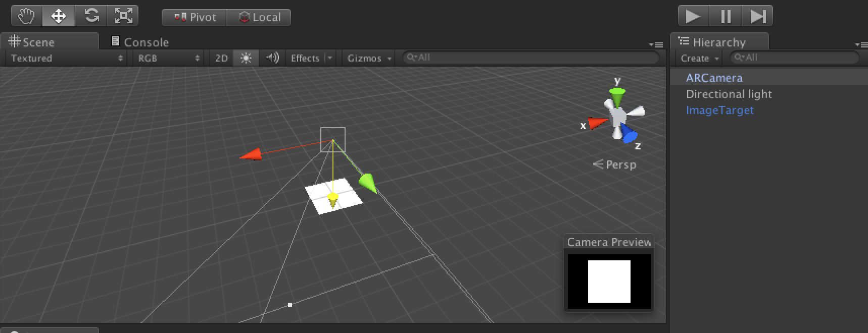Click the Step frame button
Screen dimensions: 868x333
[757, 17]
